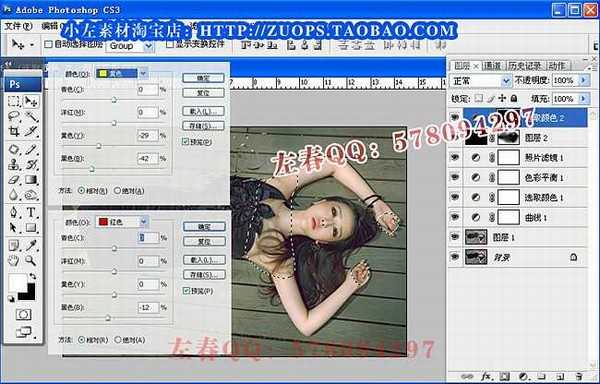Select the Slice tool
The height and width of the screenshot is (384, 600).
31,132
